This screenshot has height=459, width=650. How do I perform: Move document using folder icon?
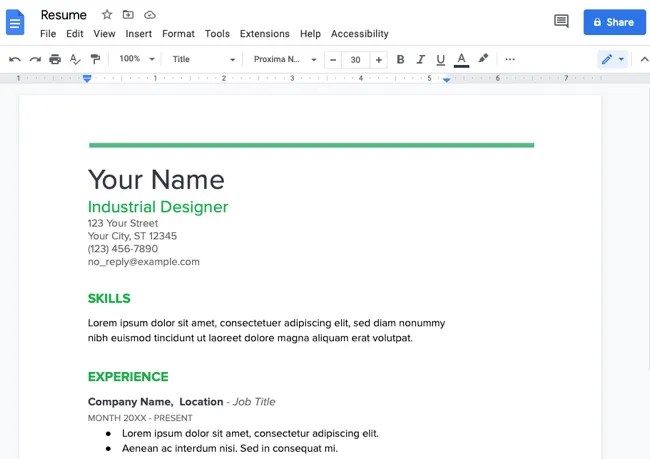click(x=128, y=15)
